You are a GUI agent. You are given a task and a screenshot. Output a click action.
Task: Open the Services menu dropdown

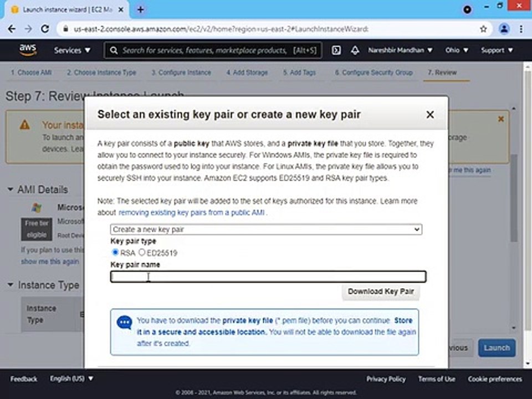pyautogui.click(x=72, y=50)
